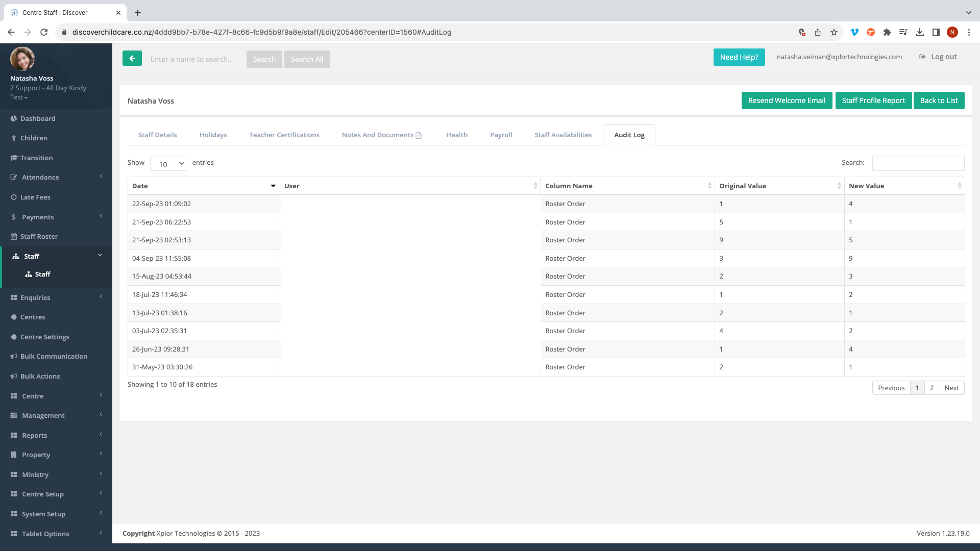Bookmark page with star icon
The height and width of the screenshot is (551, 980).
[834, 32]
